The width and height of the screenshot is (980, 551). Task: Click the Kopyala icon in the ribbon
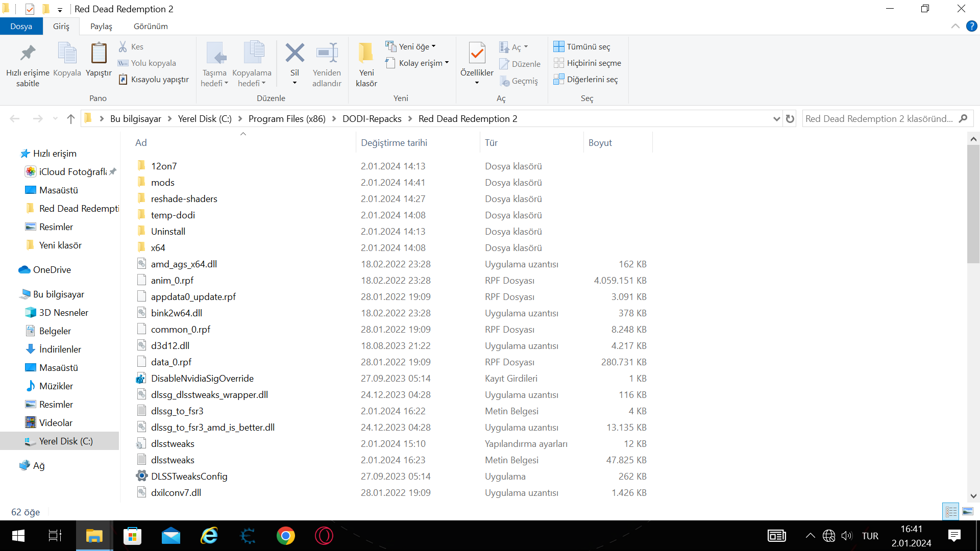pos(67,53)
